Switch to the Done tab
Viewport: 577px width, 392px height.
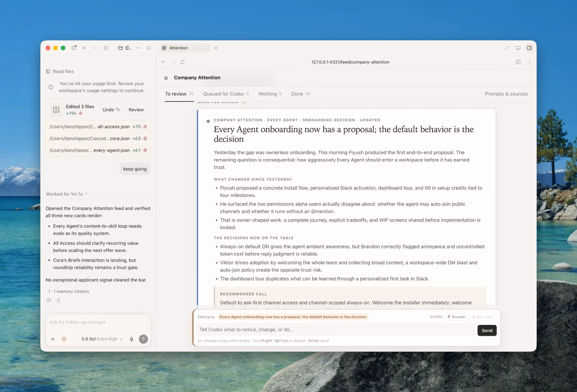(301, 94)
